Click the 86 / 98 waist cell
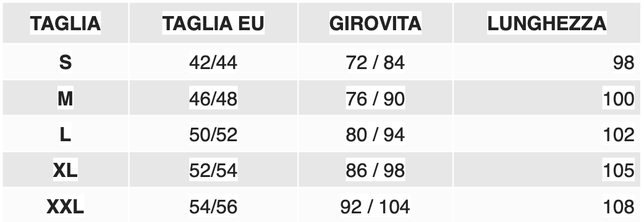Image resolution: width=644 pixels, height=222 pixels. pyautogui.click(x=375, y=170)
